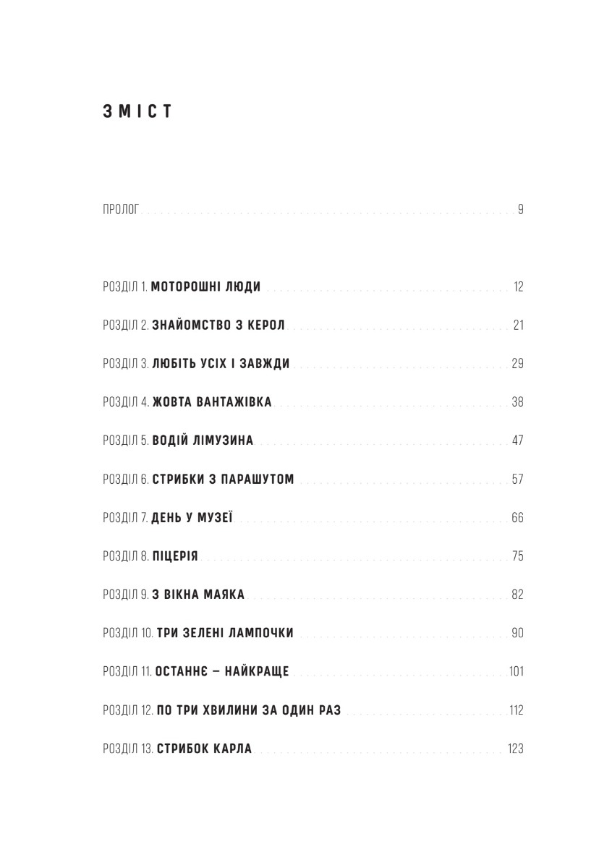
Task: Select chapter ЛЮБІТЬ УСІХ І ЗАВЖДИ
Action: pyautogui.click(x=313, y=364)
